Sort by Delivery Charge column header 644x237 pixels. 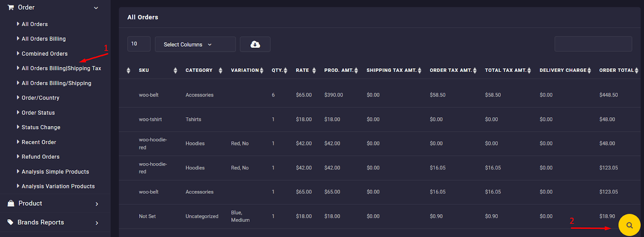tap(563, 70)
